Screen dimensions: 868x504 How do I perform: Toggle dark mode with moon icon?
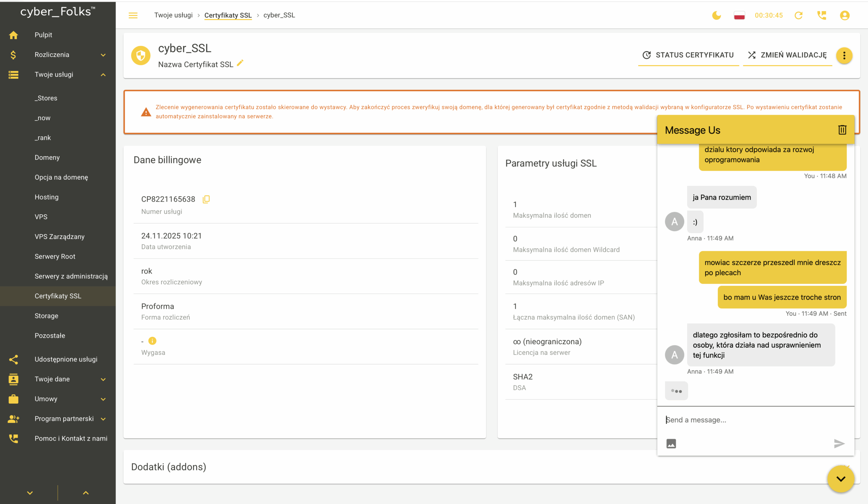click(x=716, y=15)
